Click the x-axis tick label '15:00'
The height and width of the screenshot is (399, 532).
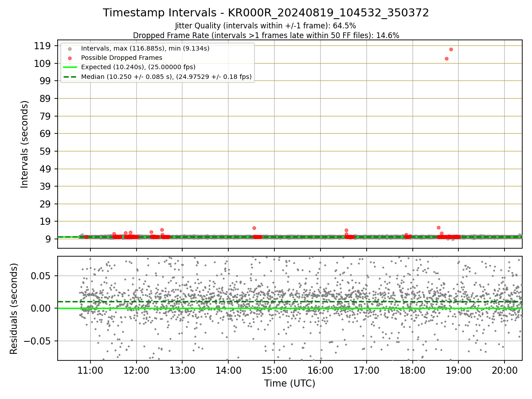tap(274, 370)
